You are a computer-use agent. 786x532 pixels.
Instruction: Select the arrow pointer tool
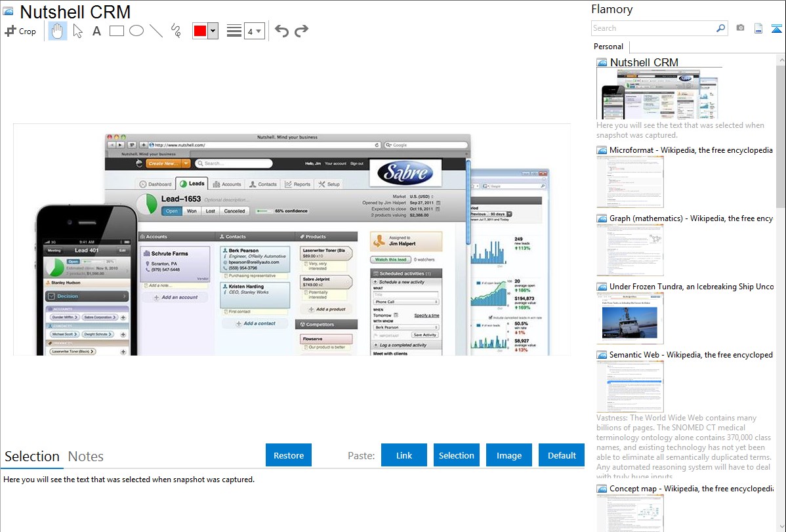tap(77, 31)
